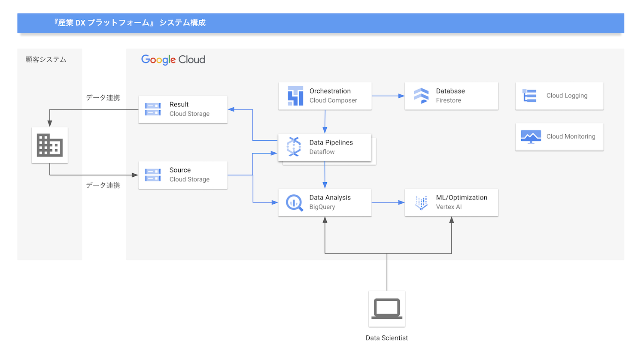Screen dimensions: 644x356
Task: Select the Cloud Composer Orchestration icon
Action: (295, 96)
